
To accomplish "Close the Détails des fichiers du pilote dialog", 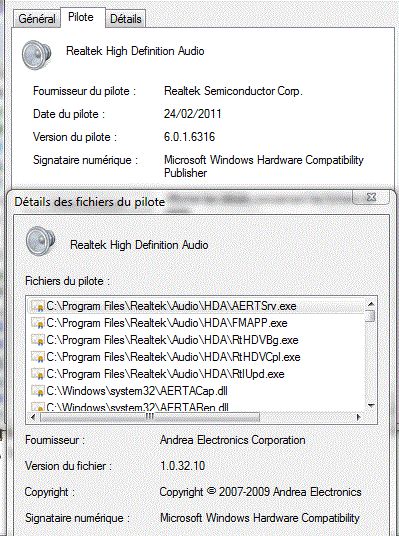I will (371, 197).
